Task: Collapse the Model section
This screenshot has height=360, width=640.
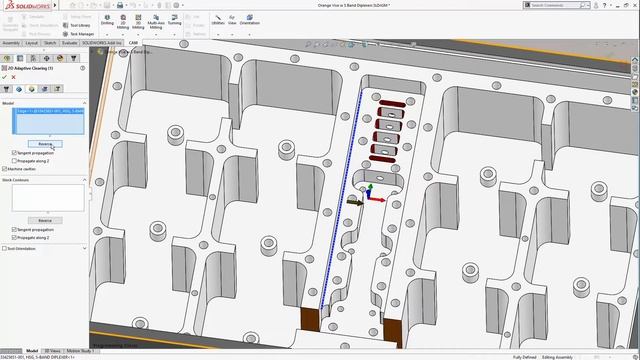Action: click(x=84, y=103)
